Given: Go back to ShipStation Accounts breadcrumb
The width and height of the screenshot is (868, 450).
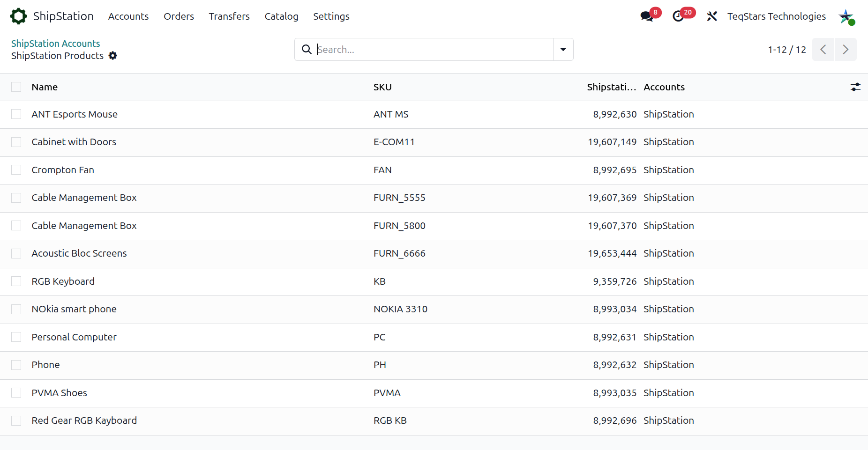Looking at the screenshot, I should pyautogui.click(x=56, y=44).
